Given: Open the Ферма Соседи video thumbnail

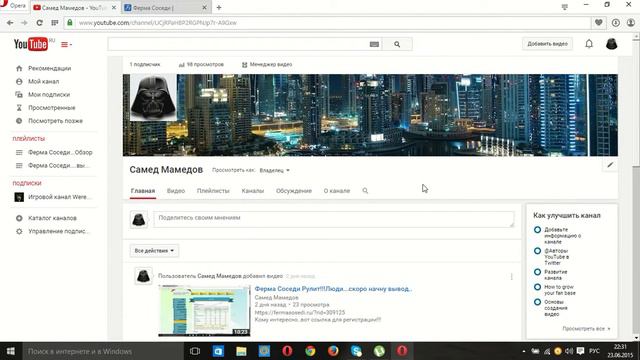Looking at the screenshot, I should tap(204, 311).
